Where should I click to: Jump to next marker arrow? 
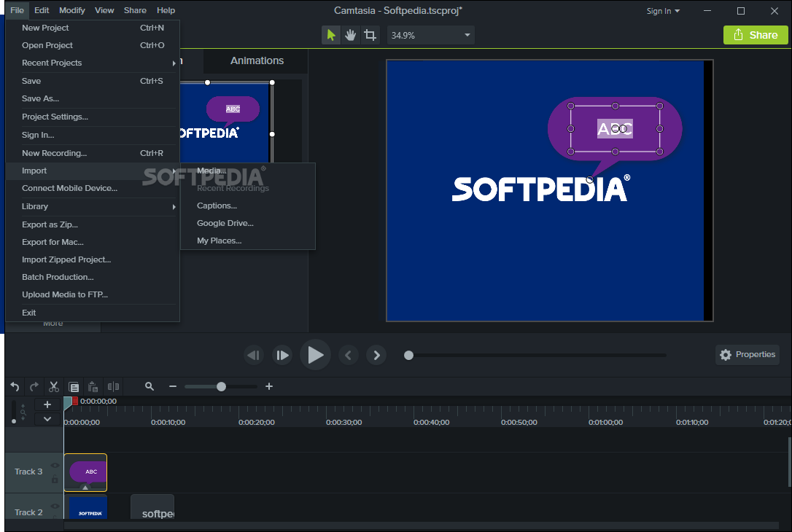tap(376, 355)
